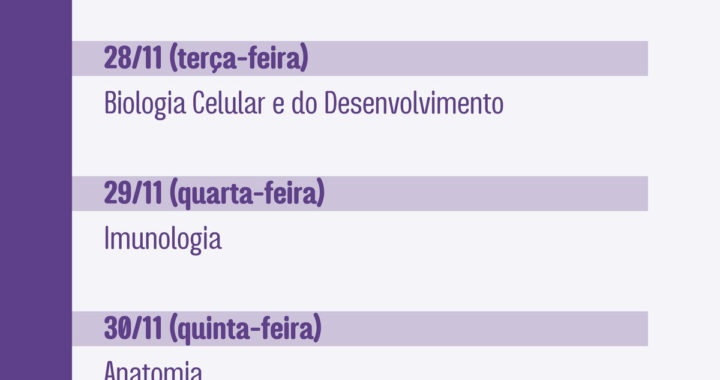Screen dimensions: 720x380
Task: Click the 30/11 (quinta-feira) date header
Action: pos(360,328)
